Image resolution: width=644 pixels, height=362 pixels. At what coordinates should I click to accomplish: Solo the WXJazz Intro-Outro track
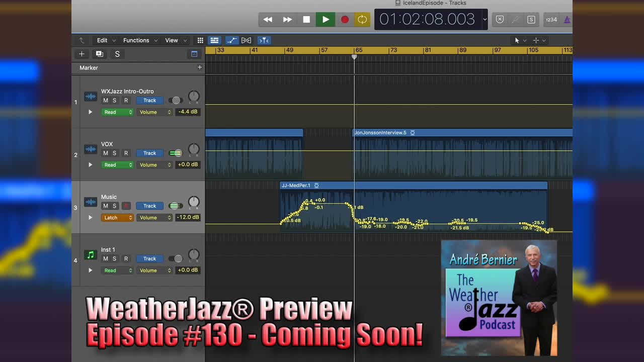coord(114,101)
